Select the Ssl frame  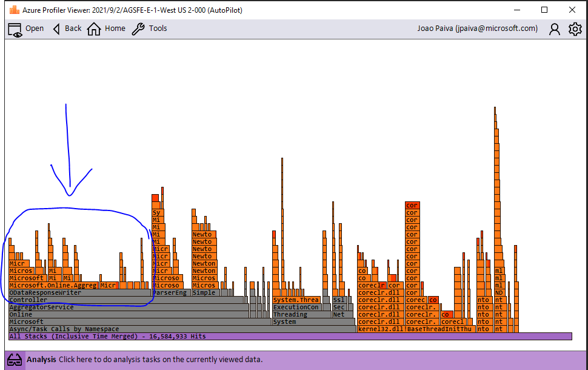click(339, 300)
